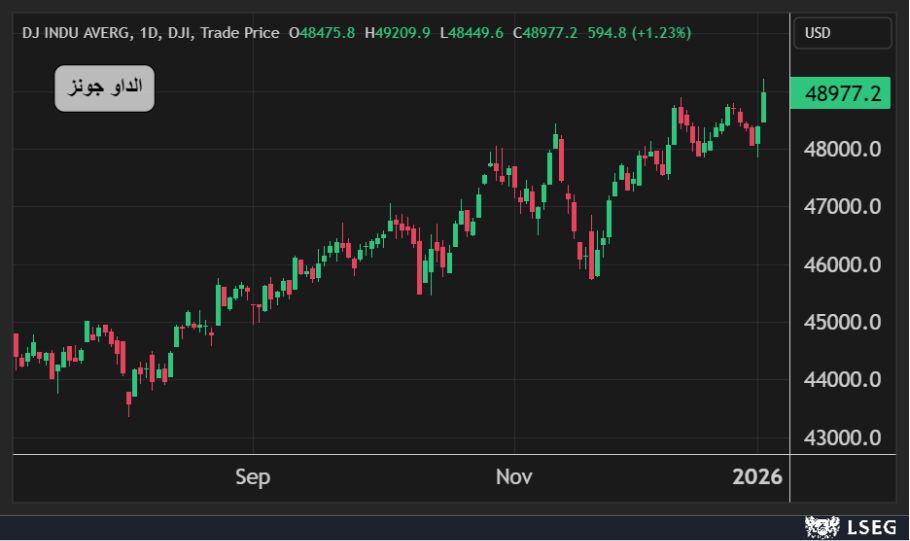
Task: Click the 48000.0 price axis level
Action: point(842,149)
